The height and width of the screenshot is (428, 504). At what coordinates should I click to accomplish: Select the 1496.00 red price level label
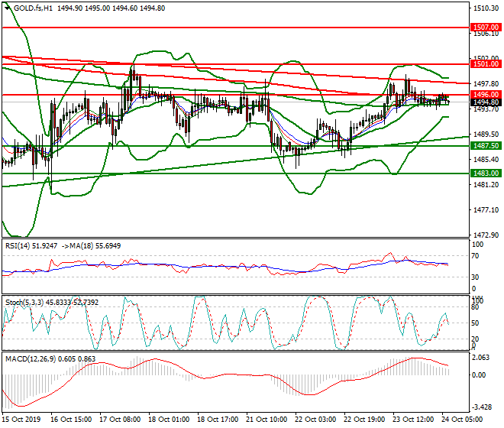click(x=486, y=95)
